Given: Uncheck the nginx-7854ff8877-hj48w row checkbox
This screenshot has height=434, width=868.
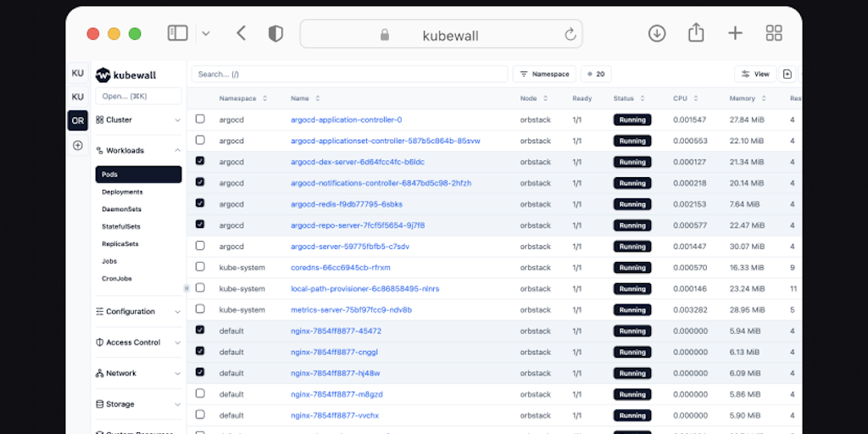Looking at the screenshot, I should tap(200, 372).
